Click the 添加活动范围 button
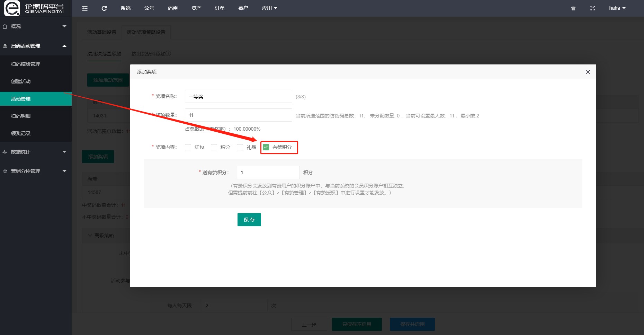644x335 pixels. pyautogui.click(x=108, y=80)
